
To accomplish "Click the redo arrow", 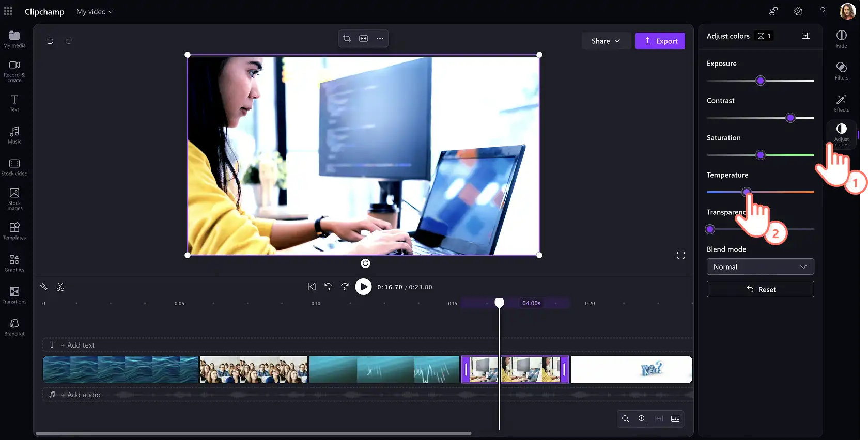I will tap(69, 41).
